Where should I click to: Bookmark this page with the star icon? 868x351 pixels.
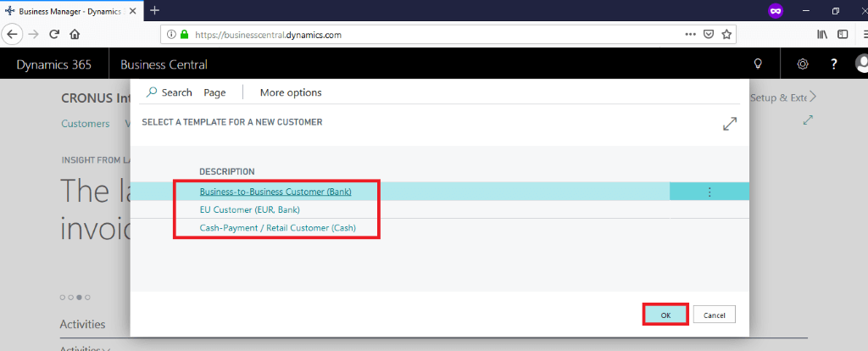click(726, 34)
